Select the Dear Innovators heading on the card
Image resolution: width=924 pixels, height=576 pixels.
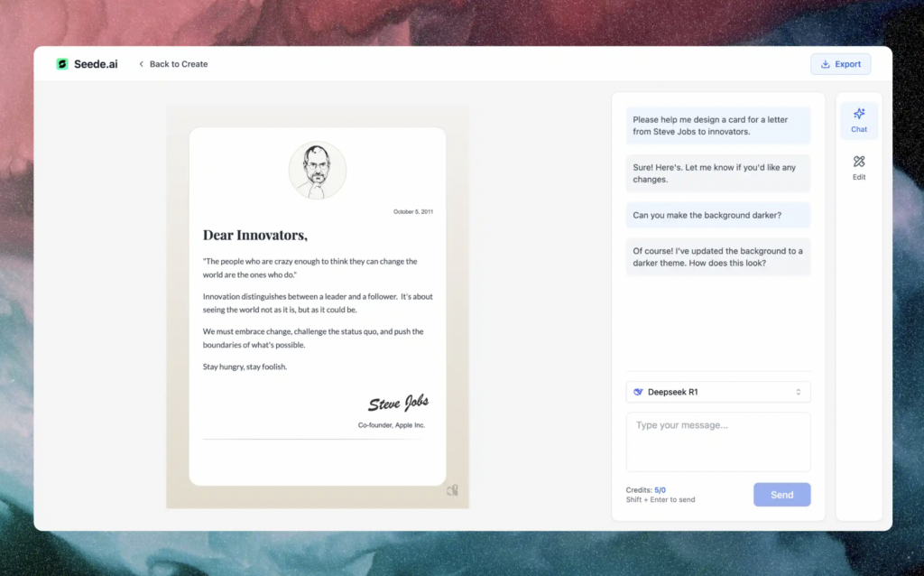click(x=255, y=236)
